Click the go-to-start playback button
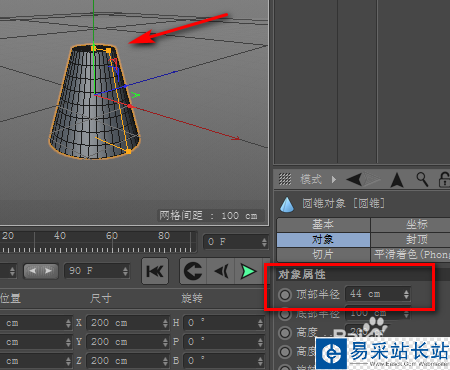Viewport: 450px width, 370px height. [x=155, y=271]
